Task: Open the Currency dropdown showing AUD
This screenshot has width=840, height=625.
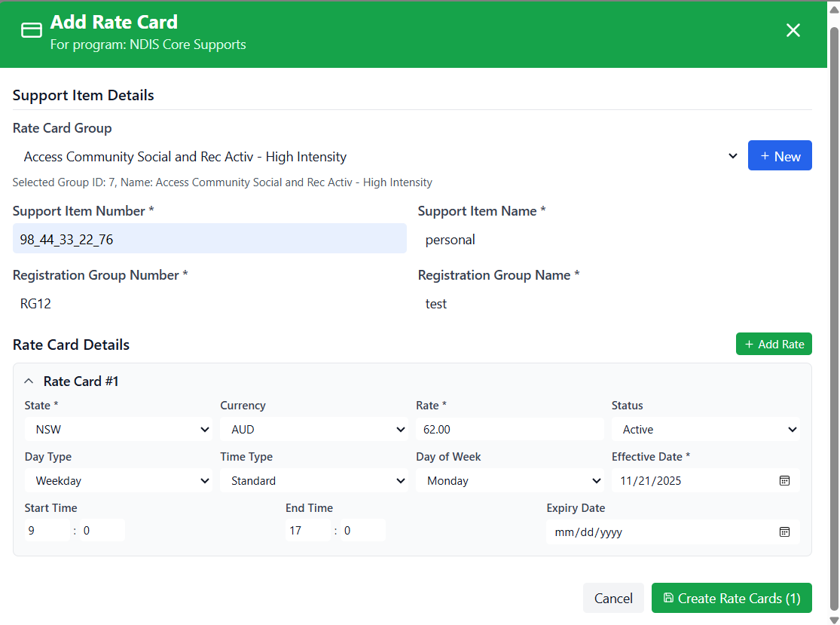Action: [313, 430]
